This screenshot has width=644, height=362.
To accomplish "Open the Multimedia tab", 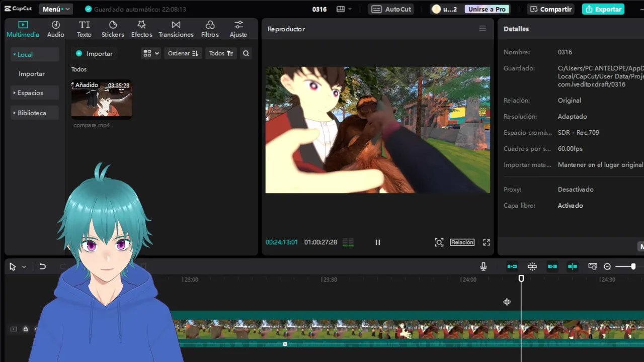I will [x=23, y=29].
